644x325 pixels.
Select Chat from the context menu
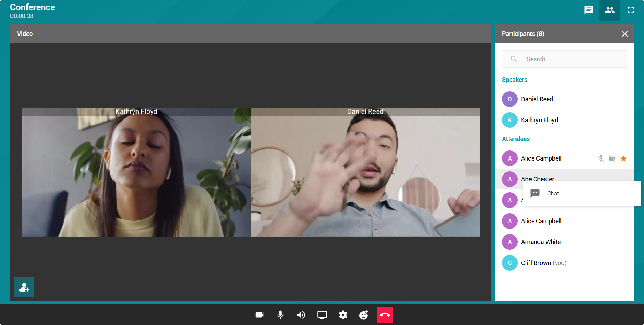[x=552, y=193]
